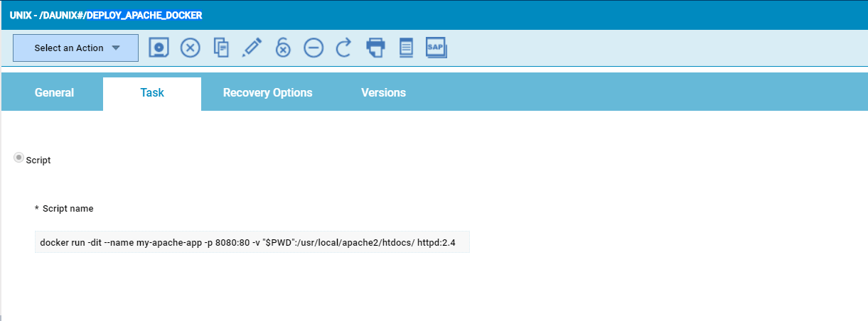This screenshot has width=868, height=321.
Task: Click the circled minus icon
Action: coord(314,48)
